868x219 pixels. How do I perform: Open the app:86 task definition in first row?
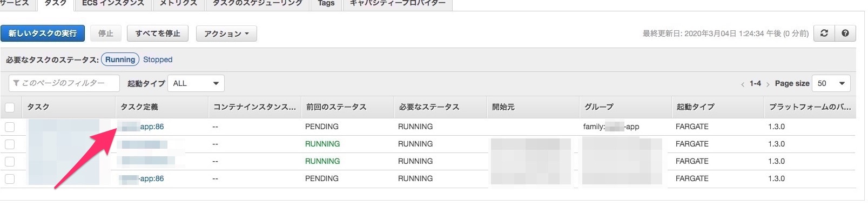pyautogui.click(x=151, y=127)
